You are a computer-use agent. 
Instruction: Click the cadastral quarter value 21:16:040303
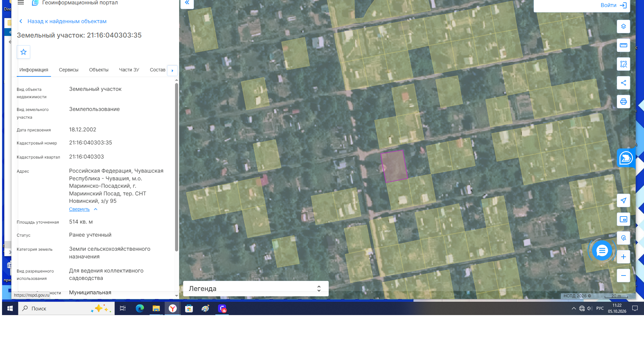point(87,157)
